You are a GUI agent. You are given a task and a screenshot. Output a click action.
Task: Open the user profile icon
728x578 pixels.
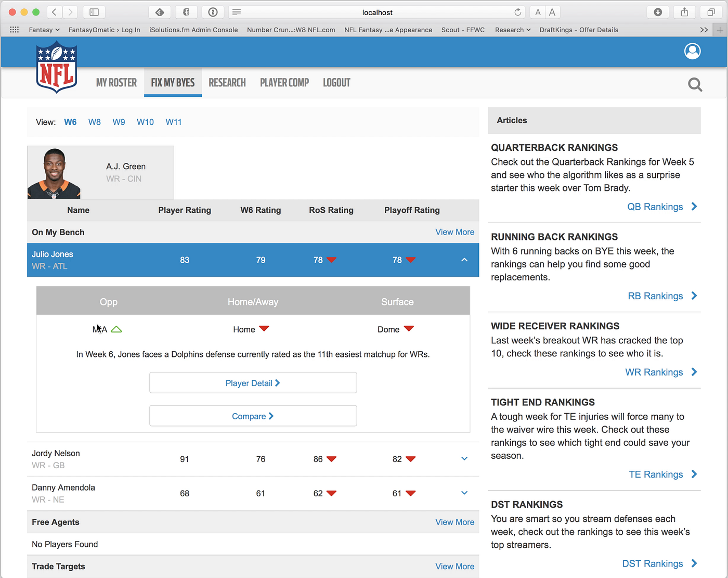(692, 51)
